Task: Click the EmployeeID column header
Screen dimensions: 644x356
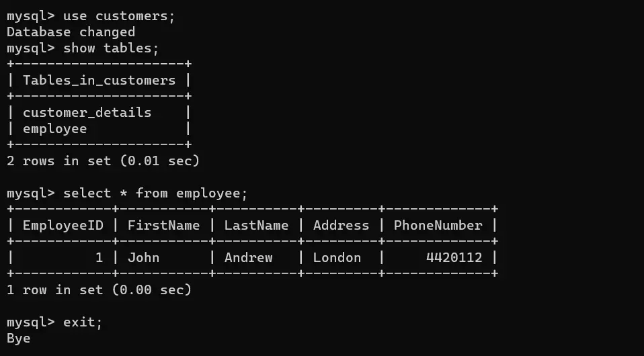Action: (x=63, y=225)
